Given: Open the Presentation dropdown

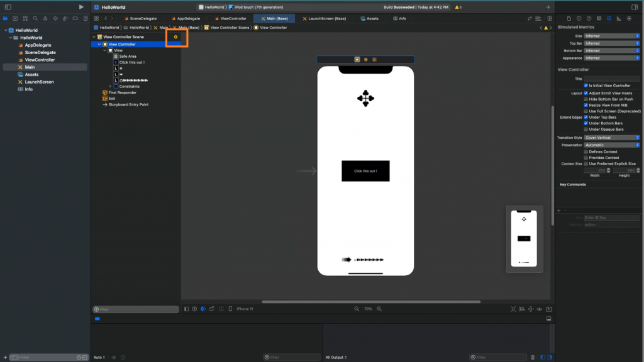Looking at the screenshot, I should click(611, 145).
